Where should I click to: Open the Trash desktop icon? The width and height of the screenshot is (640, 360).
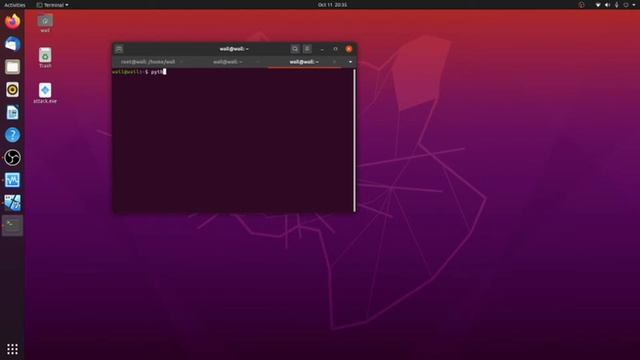pyautogui.click(x=45, y=58)
